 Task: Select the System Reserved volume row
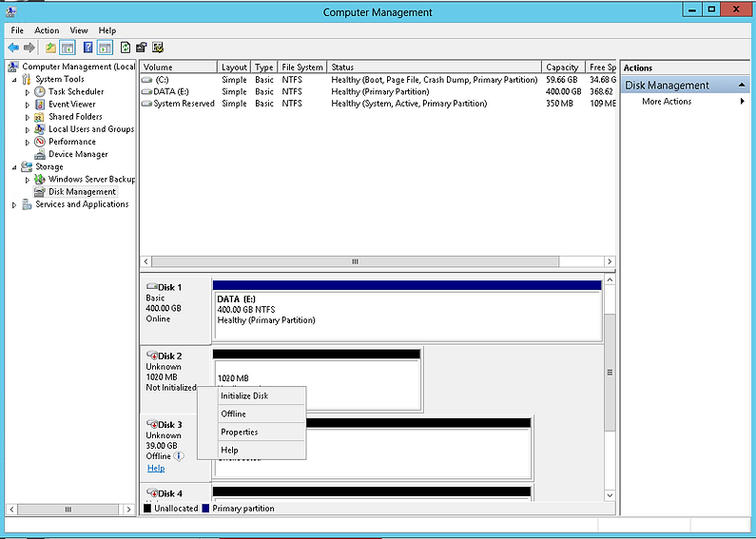[x=378, y=104]
